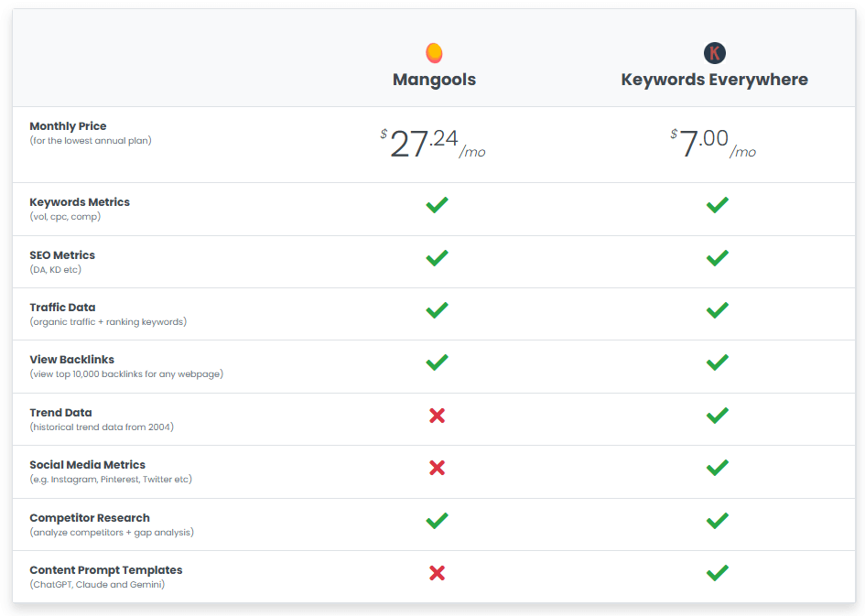The height and width of the screenshot is (616, 865).
Task: Toggle the Mangools View Backlinks checkmark
Action: (x=437, y=362)
